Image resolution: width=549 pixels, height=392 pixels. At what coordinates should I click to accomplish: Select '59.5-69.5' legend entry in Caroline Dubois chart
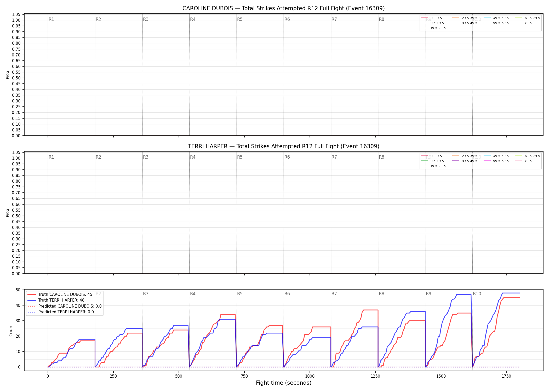(x=496, y=23)
